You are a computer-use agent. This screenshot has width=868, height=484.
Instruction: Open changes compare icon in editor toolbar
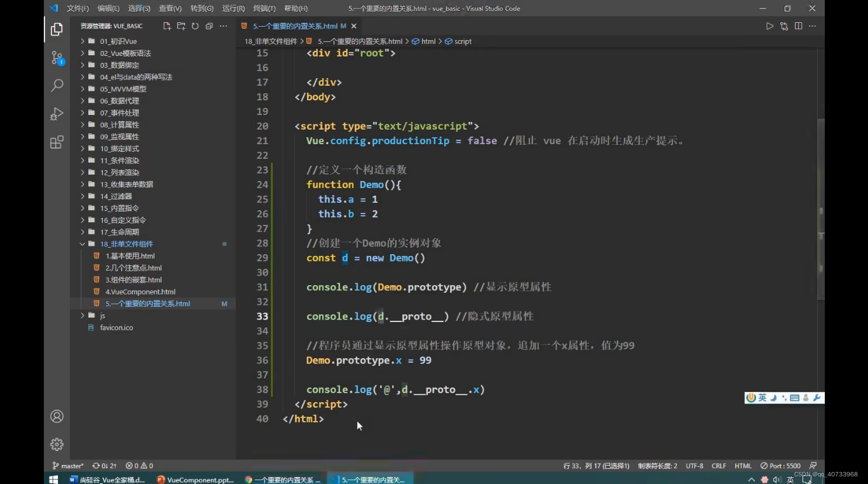tap(784, 26)
